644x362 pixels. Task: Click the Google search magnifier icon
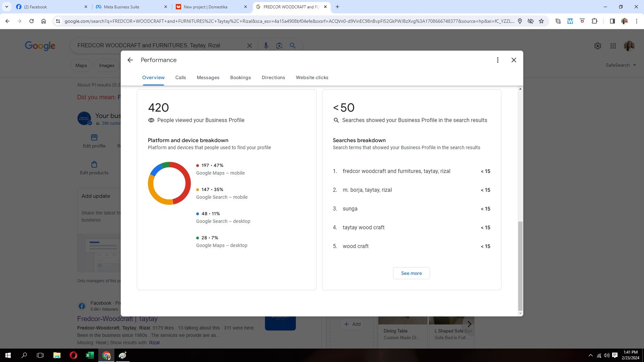coord(293,46)
